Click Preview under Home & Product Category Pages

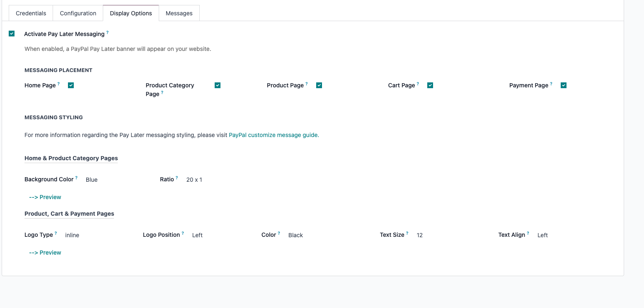click(45, 197)
